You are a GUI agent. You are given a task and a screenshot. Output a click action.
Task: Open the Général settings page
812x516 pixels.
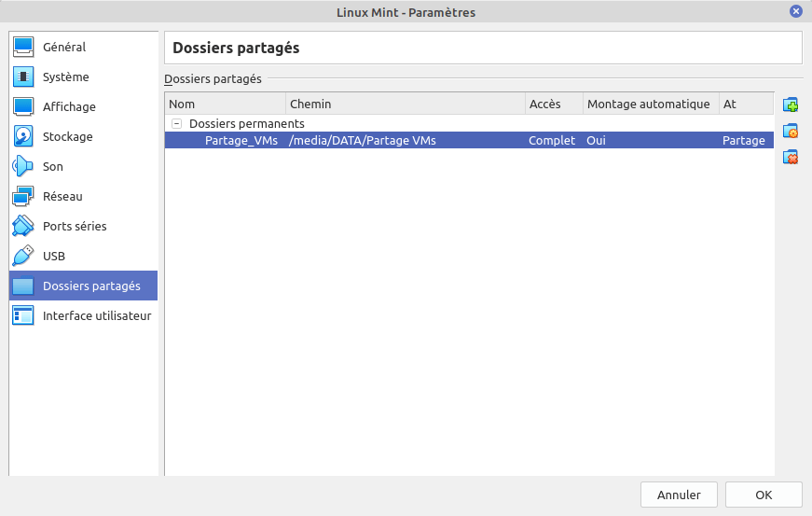pos(64,48)
